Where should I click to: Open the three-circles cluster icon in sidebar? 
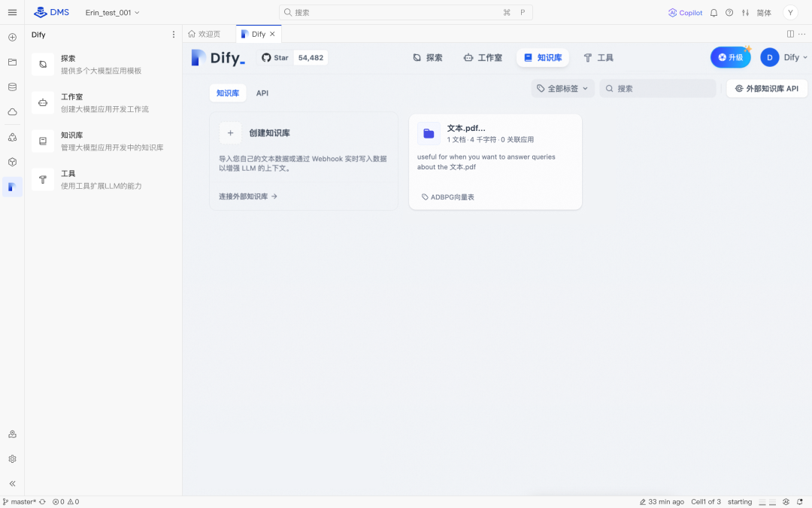[x=13, y=138]
